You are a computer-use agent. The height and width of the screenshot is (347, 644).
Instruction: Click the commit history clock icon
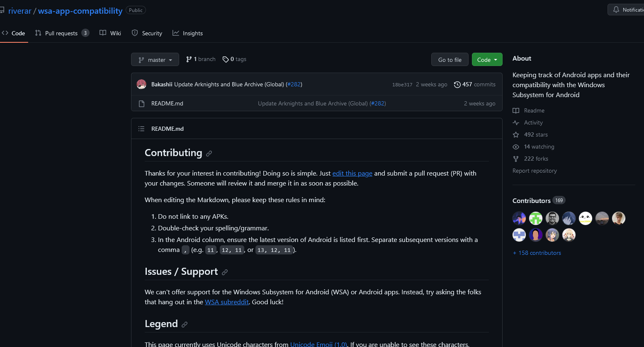pyautogui.click(x=457, y=85)
